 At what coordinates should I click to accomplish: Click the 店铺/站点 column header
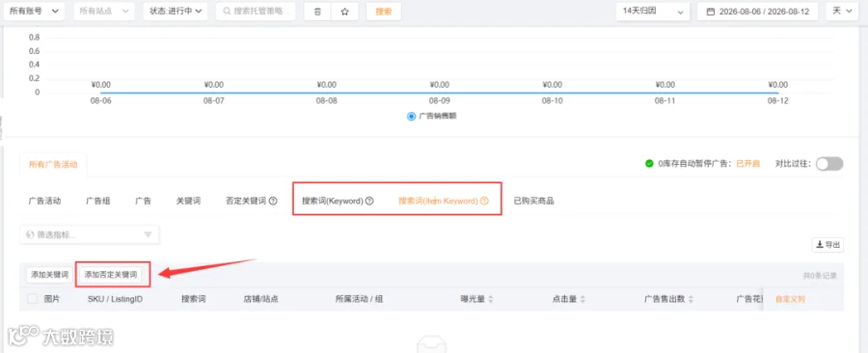(260, 299)
